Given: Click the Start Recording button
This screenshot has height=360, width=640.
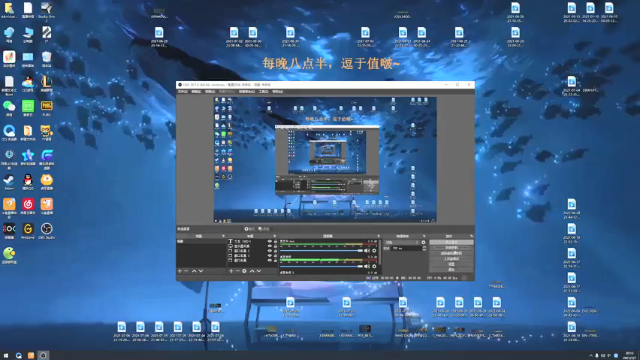Looking at the screenshot, I should pyautogui.click(x=451, y=248).
